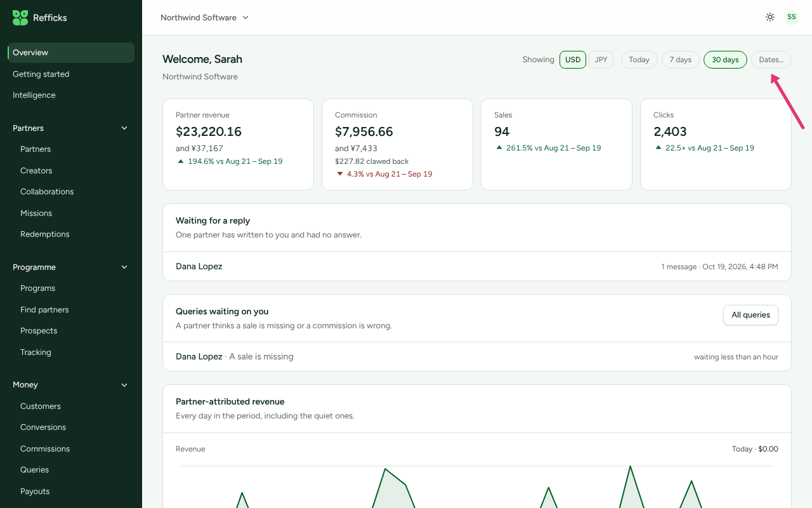Collapse the Partners sidebar section

pos(70,128)
